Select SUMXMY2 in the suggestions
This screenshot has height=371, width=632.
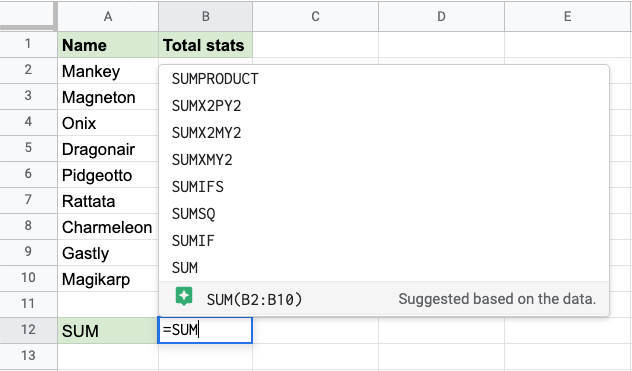coord(384,160)
